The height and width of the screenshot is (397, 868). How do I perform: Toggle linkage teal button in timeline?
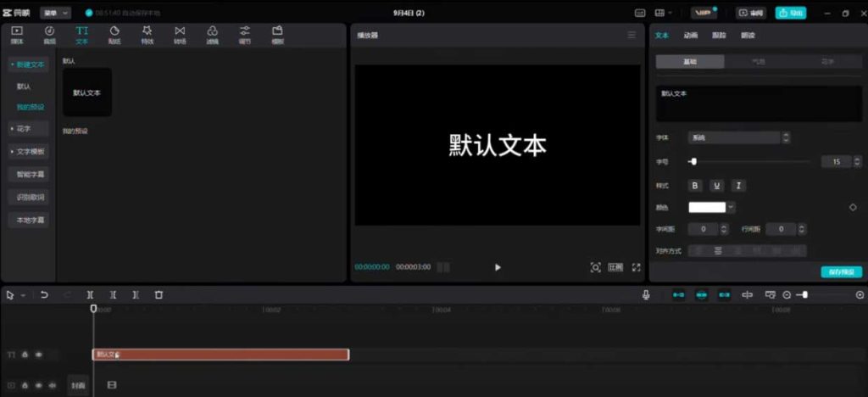[725, 295]
